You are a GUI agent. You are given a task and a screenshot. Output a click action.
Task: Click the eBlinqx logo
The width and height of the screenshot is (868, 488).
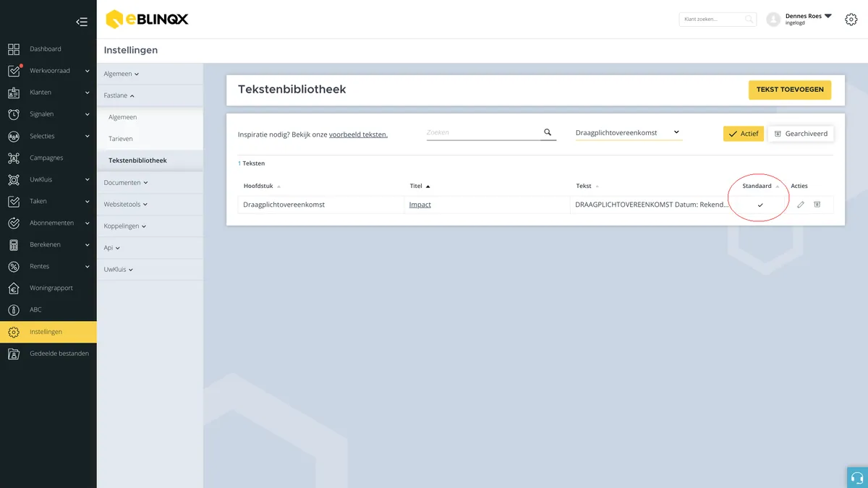pyautogui.click(x=147, y=20)
